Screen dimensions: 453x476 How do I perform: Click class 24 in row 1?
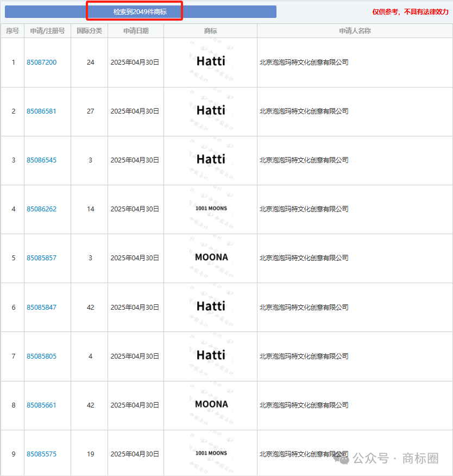point(90,62)
